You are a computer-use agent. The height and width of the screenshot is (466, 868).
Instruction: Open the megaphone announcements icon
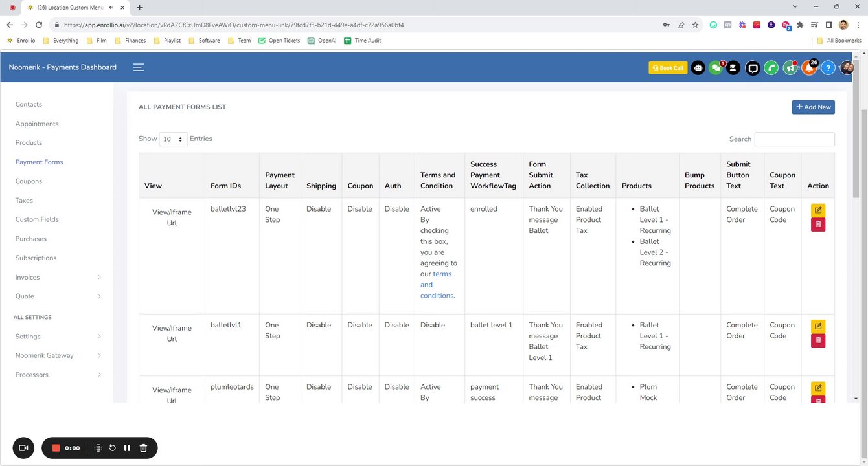click(790, 68)
